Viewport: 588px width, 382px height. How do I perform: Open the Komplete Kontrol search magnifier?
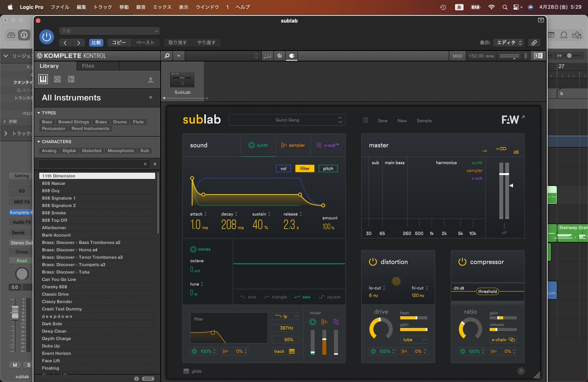[x=167, y=56]
